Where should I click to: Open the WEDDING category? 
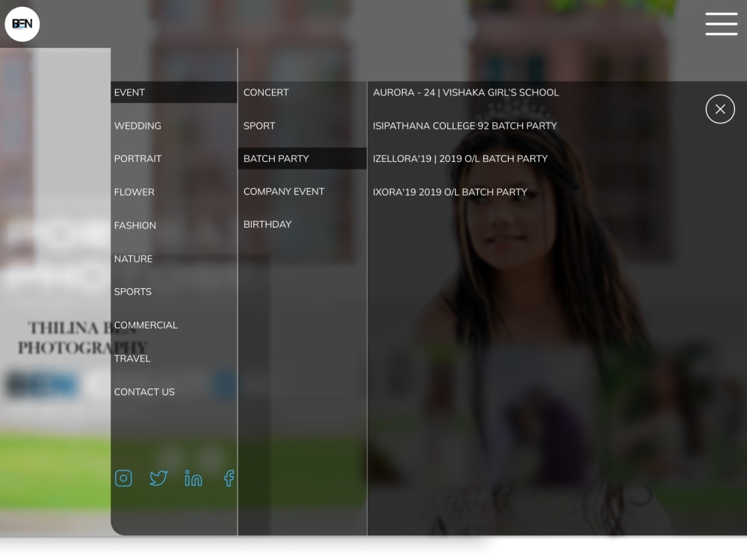137,125
